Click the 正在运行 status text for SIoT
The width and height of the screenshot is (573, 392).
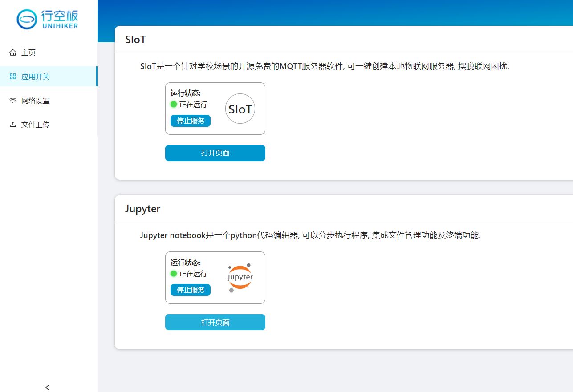tap(193, 105)
